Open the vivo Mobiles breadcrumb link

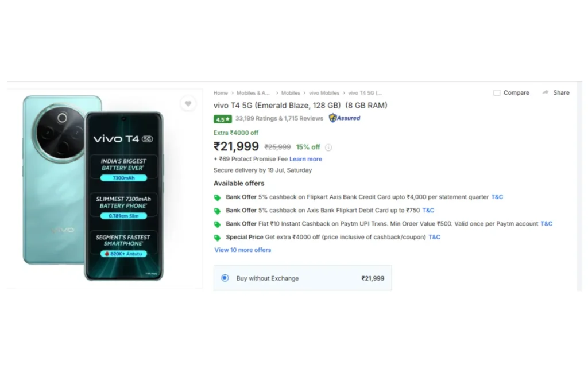pyautogui.click(x=324, y=93)
